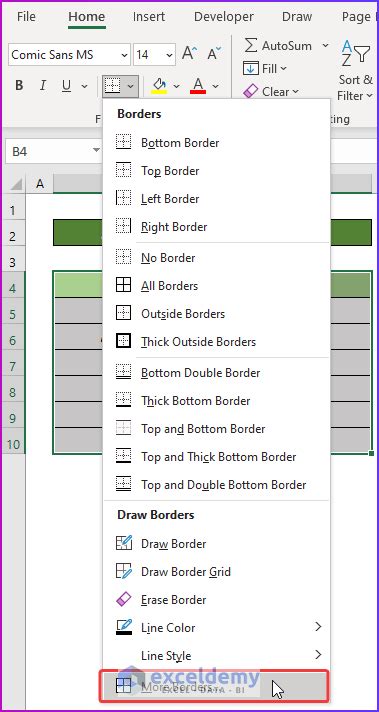Increase font size icon
The image size is (379, 712).
(x=189, y=54)
